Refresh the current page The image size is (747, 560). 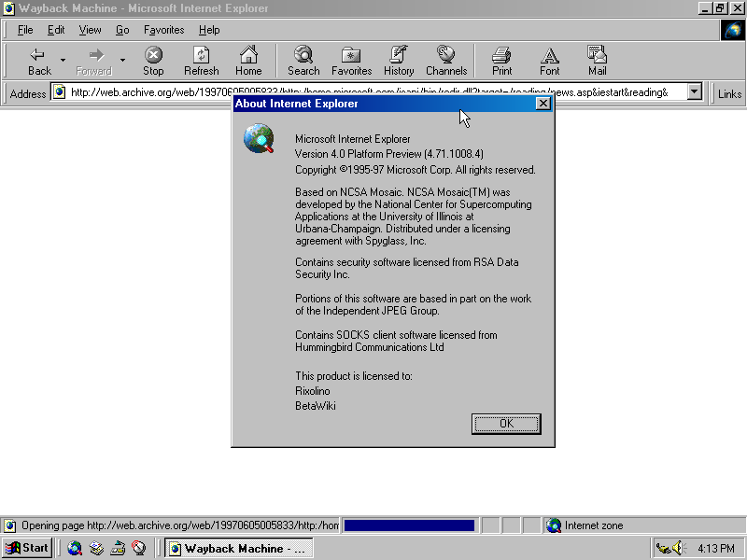201,61
